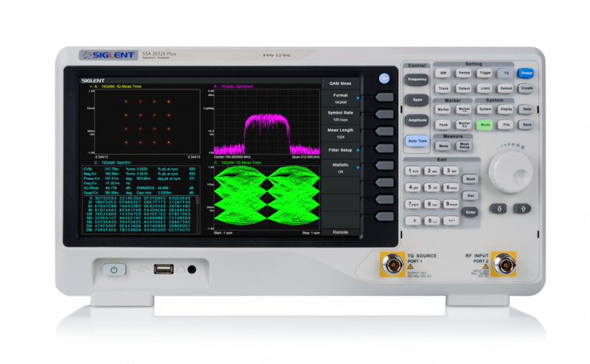
Task: Click the Display key
Action: click(x=505, y=110)
